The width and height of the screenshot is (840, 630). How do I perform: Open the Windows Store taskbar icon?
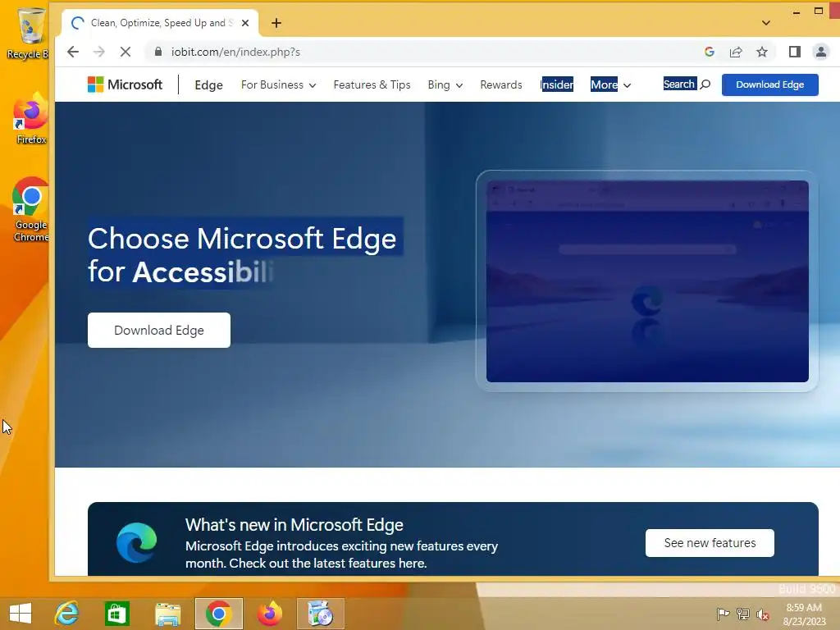(116, 614)
